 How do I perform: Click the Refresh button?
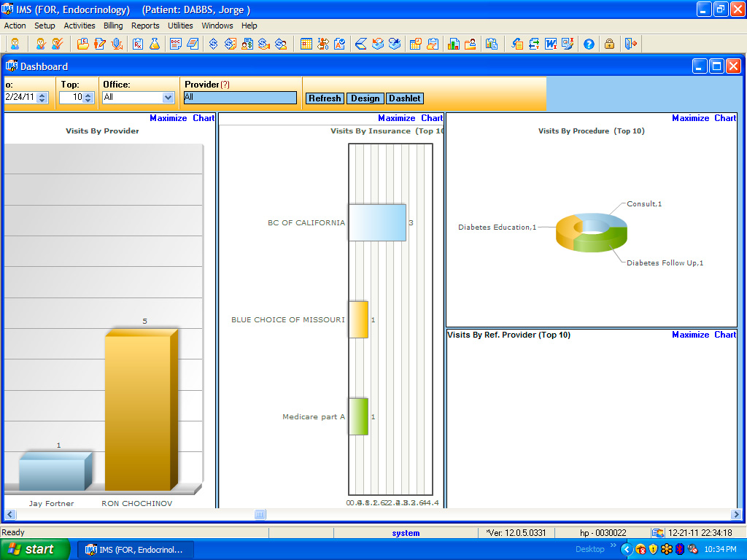(x=325, y=98)
